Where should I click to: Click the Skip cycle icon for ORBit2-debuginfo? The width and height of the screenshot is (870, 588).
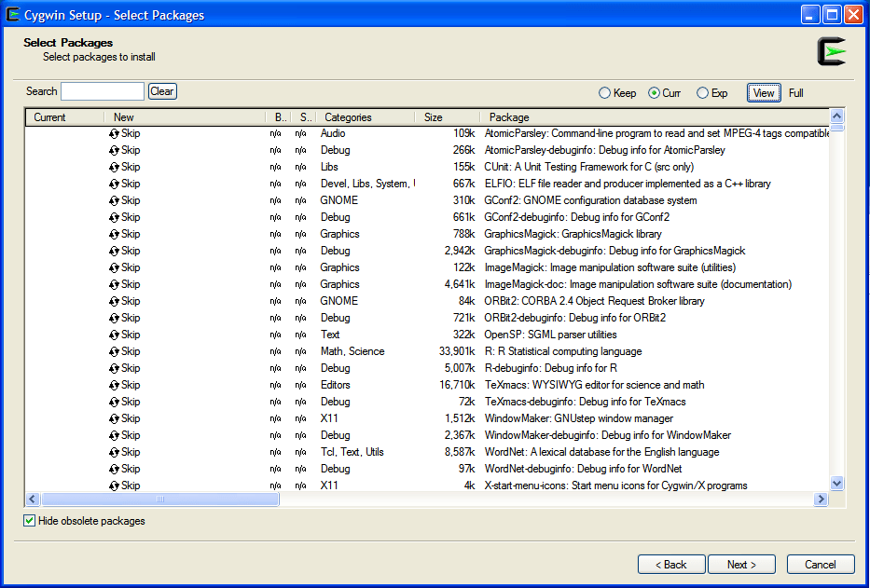click(115, 318)
